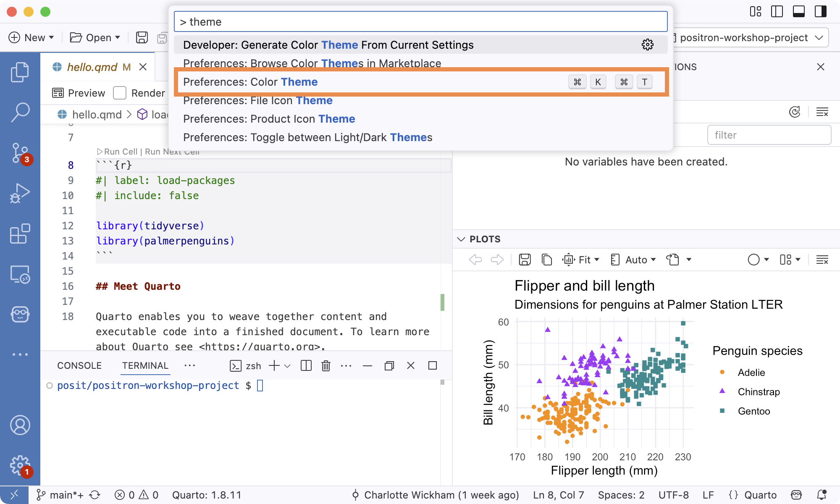
Task: Open the Extensions view
Action: (x=20, y=234)
